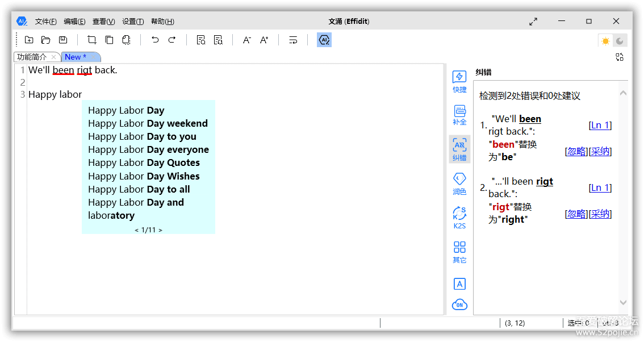Open the 查看(V) menu
Viewport: 644px width, 342px height.
103,22
